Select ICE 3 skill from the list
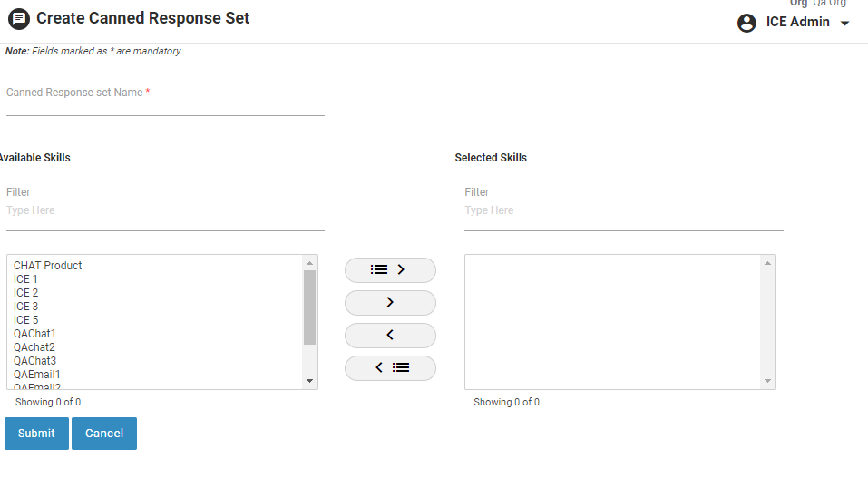This screenshot has height=478, width=868. click(26, 307)
